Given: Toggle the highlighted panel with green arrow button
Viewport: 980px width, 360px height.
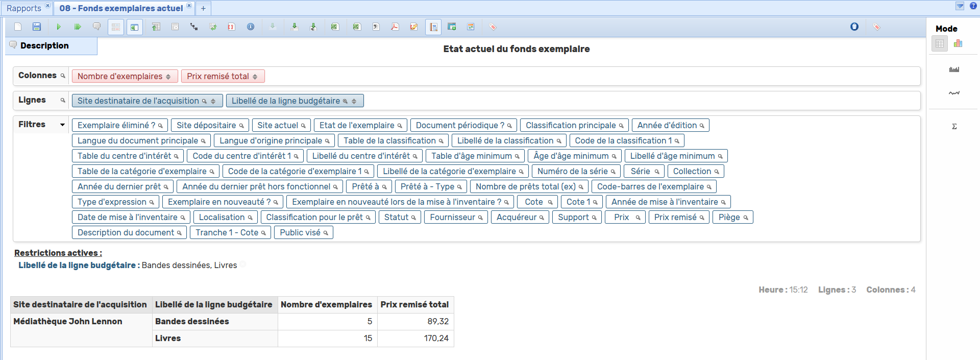Looking at the screenshot, I should click(x=134, y=27).
